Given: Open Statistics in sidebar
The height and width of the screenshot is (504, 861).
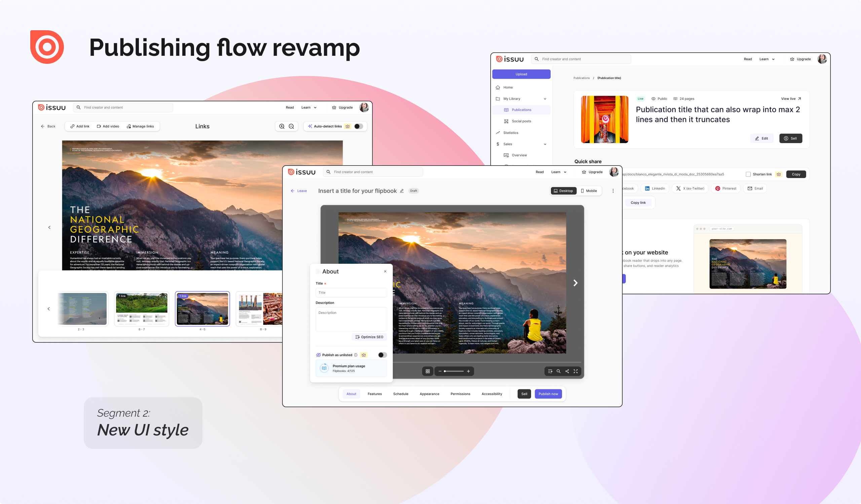Looking at the screenshot, I should [521, 133].
